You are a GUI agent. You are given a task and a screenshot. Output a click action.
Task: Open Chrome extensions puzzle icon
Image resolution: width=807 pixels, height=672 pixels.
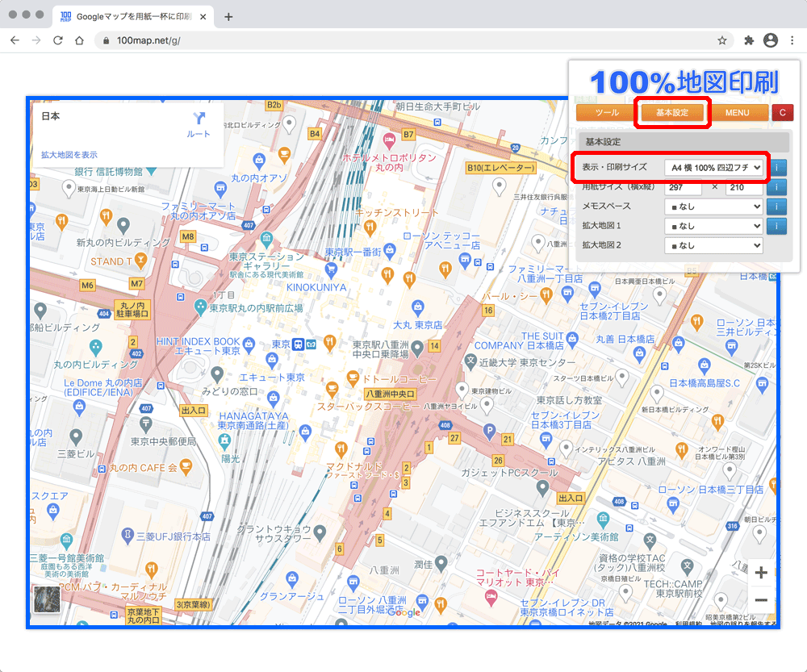click(x=748, y=40)
